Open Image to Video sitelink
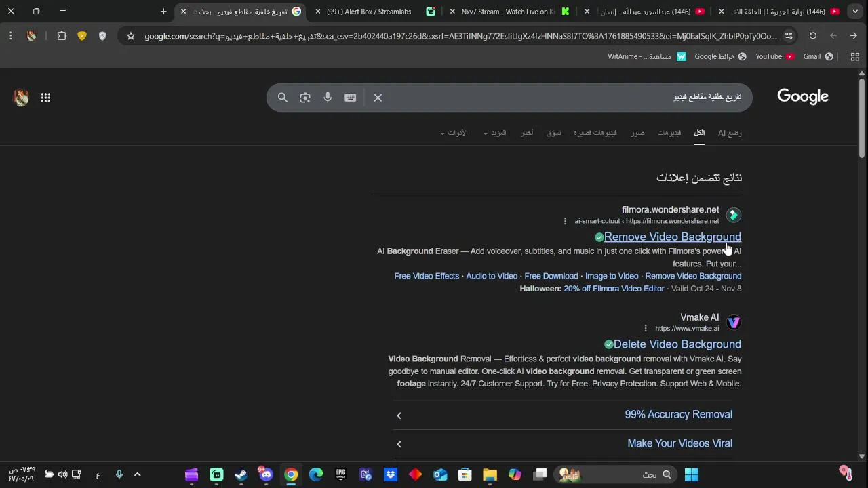 point(612,276)
